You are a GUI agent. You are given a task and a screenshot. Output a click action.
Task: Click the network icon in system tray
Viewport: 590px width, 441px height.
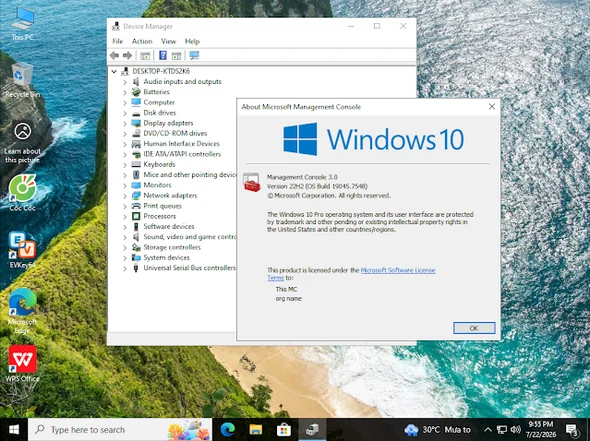click(502, 429)
